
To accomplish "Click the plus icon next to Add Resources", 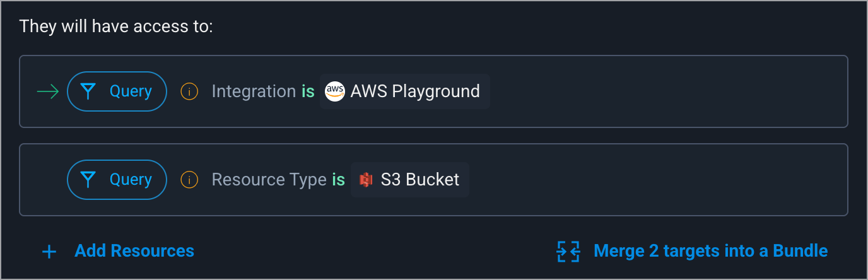I will [x=49, y=252].
